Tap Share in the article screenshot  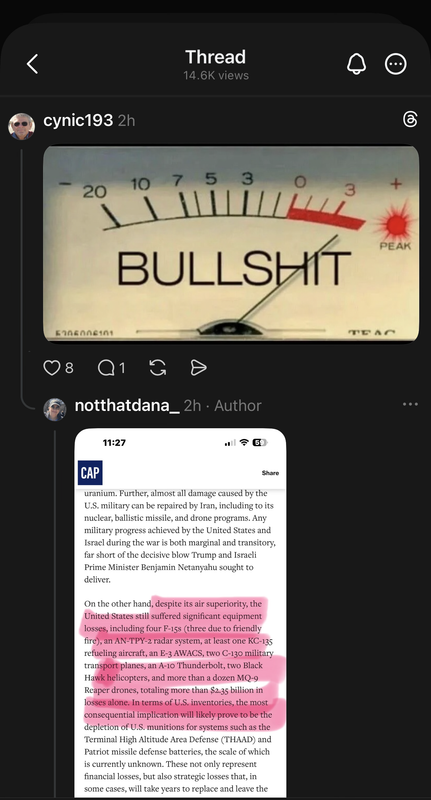pyautogui.click(x=270, y=473)
